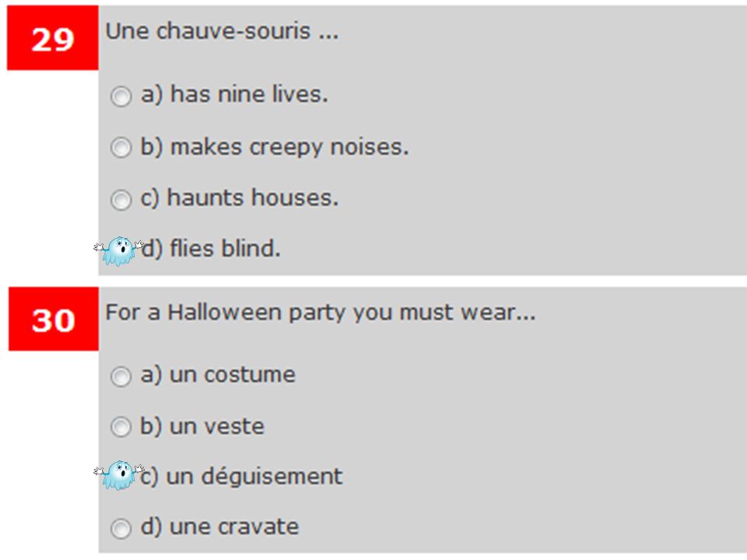The width and height of the screenshot is (747, 560).
Task: Select radio button for 'has nine lives'
Action: click(121, 96)
